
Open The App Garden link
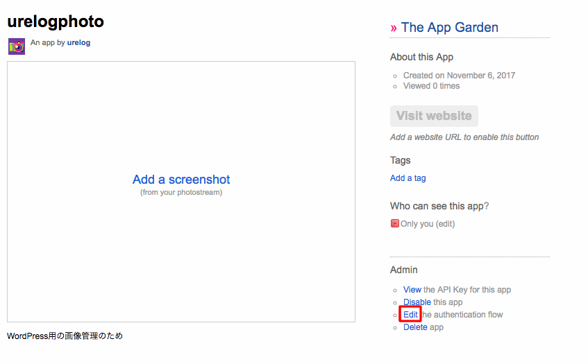[x=450, y=27]
